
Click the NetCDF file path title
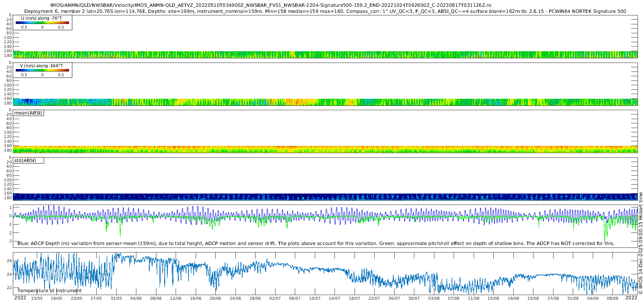coord(271,5)
